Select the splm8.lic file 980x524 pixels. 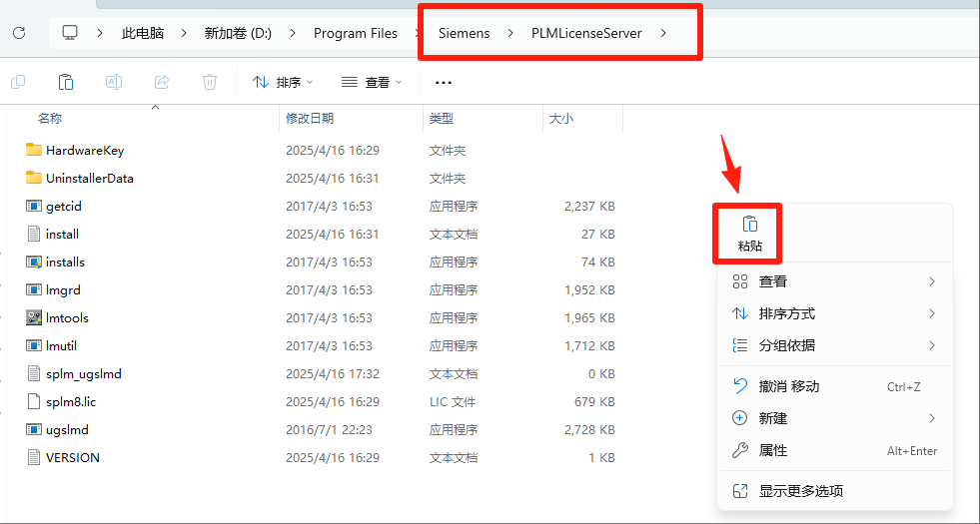click(70, 401)
